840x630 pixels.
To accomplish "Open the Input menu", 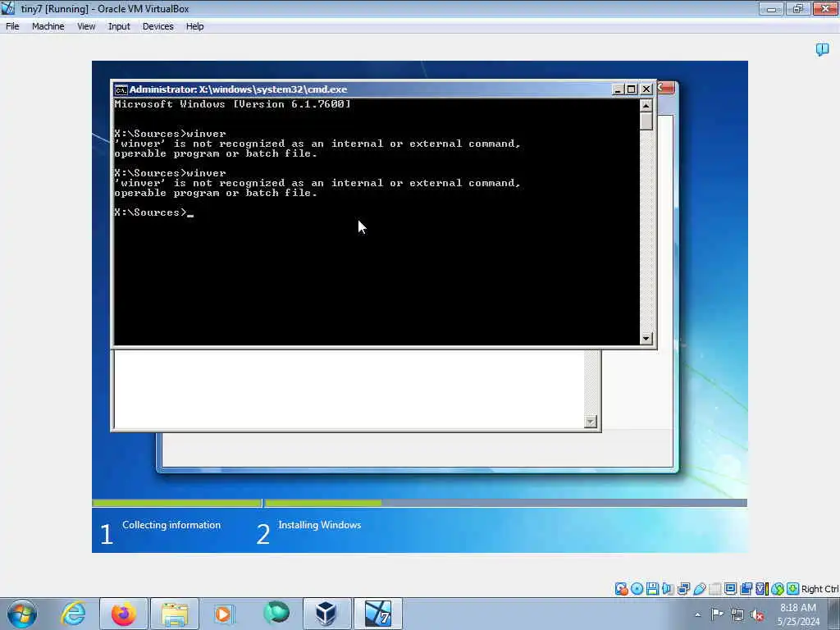I will coord(119,26).
